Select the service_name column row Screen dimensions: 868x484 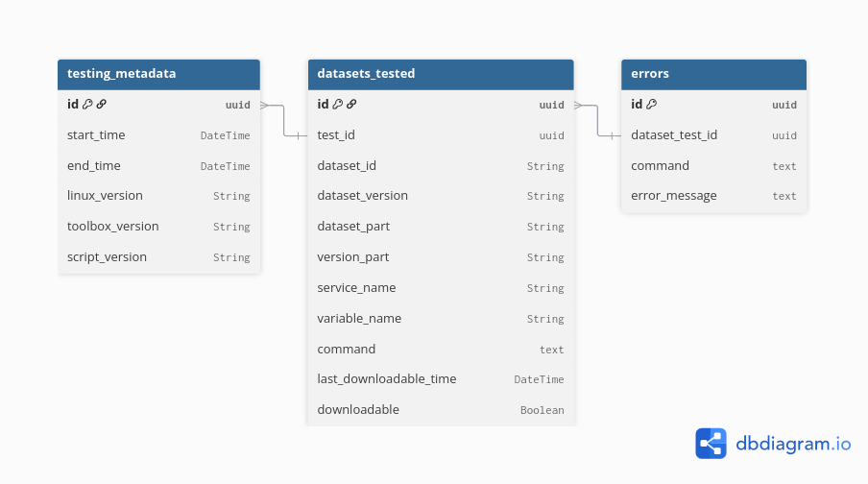[x=440, y=288]
